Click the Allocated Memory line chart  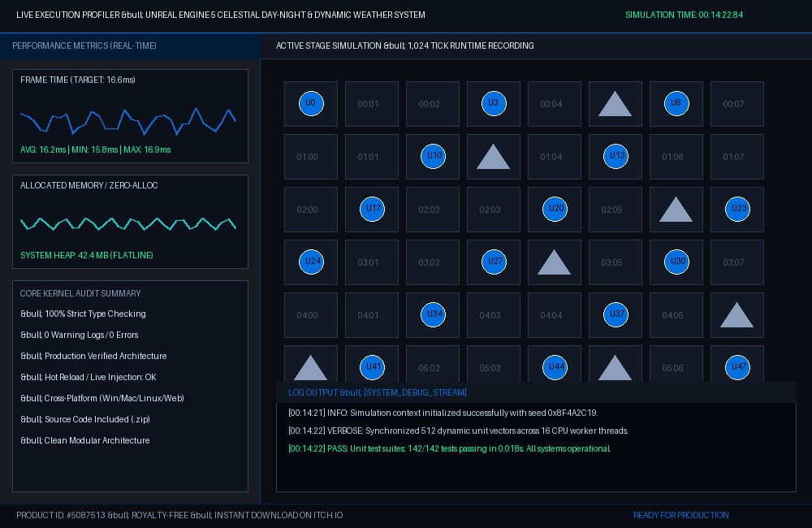[x=128, y=224]
